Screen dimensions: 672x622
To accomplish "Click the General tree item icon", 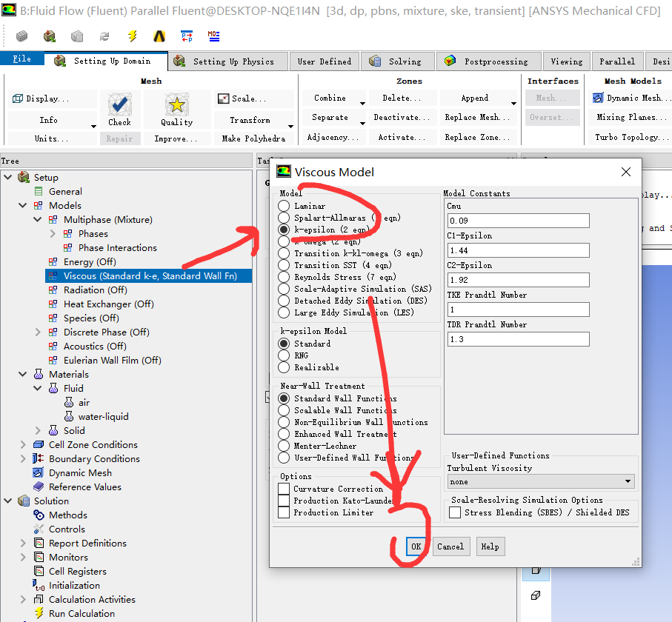I will (x=39, y=192).
